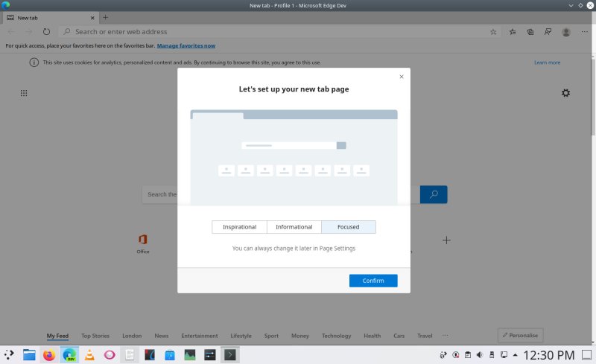Open the Lifestyle feed tab
Image resolution: width=596 pixels, height=364 pixels.
click(x=241, y=336)
